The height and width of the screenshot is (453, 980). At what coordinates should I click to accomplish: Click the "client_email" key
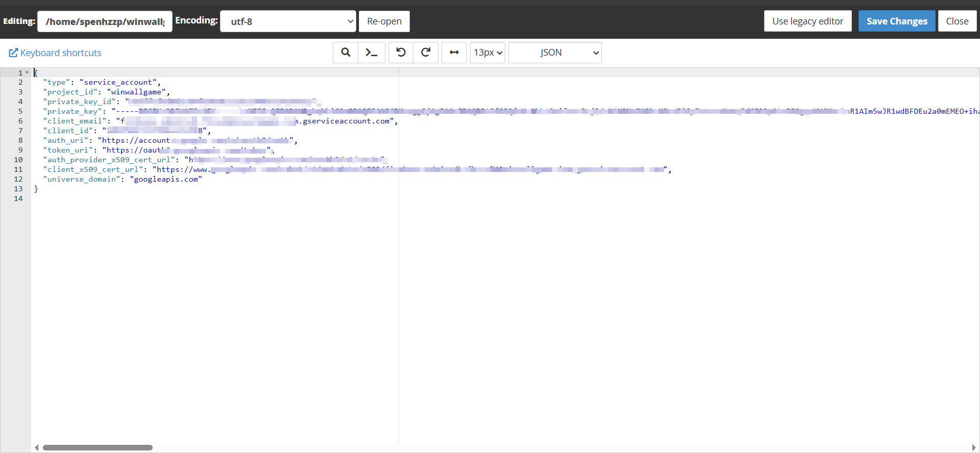pyautogui.click(x=75, y=121)
